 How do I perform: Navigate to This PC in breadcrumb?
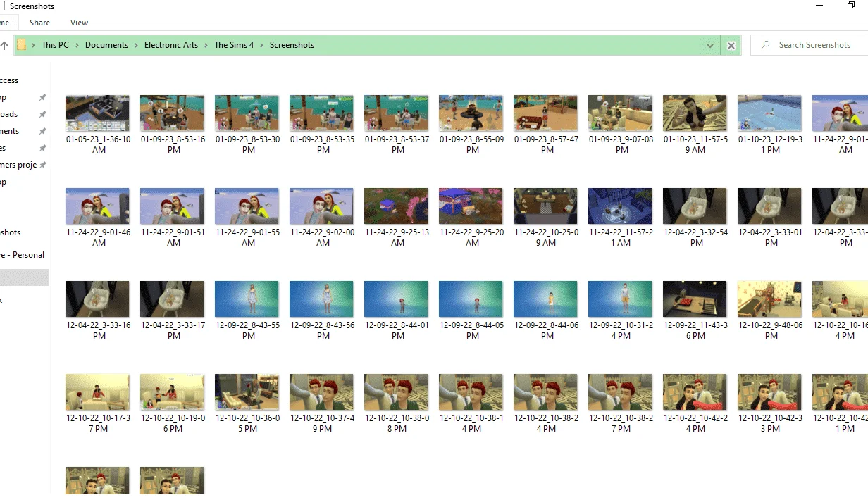click(x=55, y=45)
